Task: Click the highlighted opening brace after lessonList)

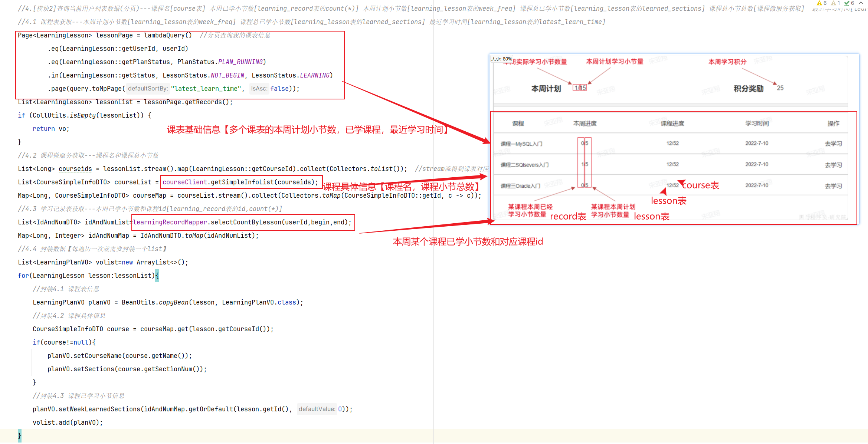Action: (157, 276)
